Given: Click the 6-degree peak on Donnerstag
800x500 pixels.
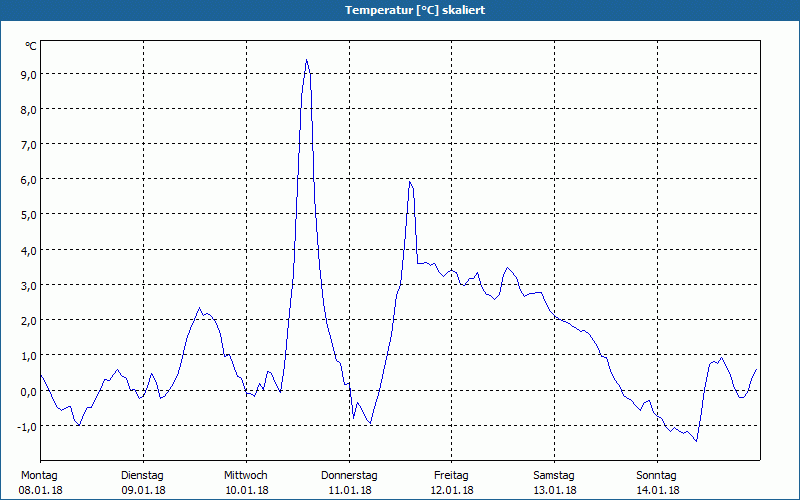Looking at the screenshot, I should click(410, 182).
